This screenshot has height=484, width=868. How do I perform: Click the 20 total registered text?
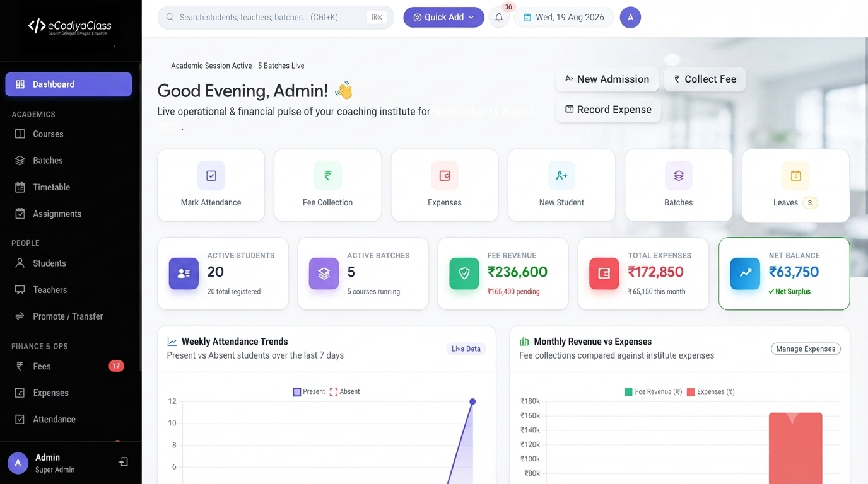tap(234, 292)
